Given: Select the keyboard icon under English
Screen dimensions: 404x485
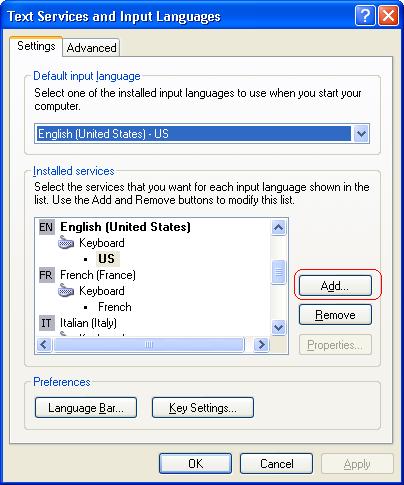Looking at the screenshot, I should (66, 243).
